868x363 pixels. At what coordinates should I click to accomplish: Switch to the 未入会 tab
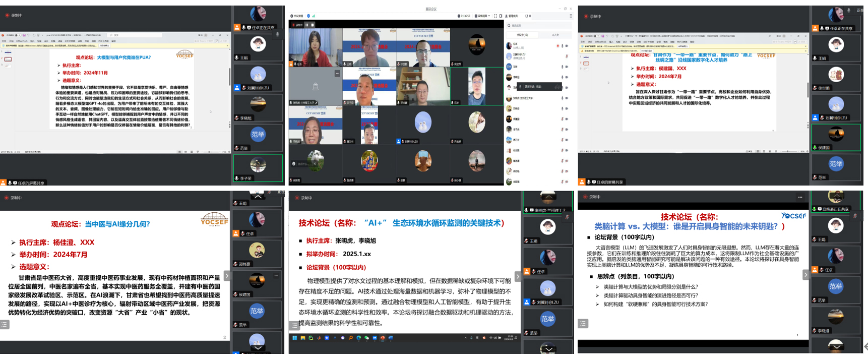(x=555, y=35)
